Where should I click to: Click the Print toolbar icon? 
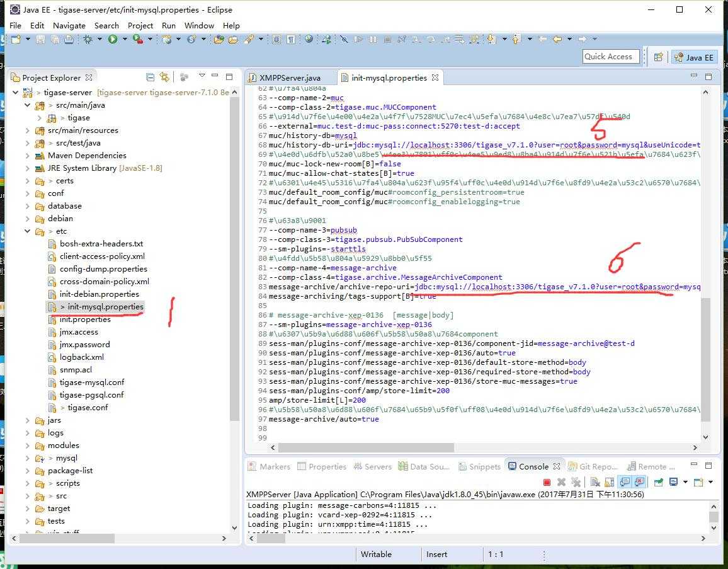(x=69, y=40)
